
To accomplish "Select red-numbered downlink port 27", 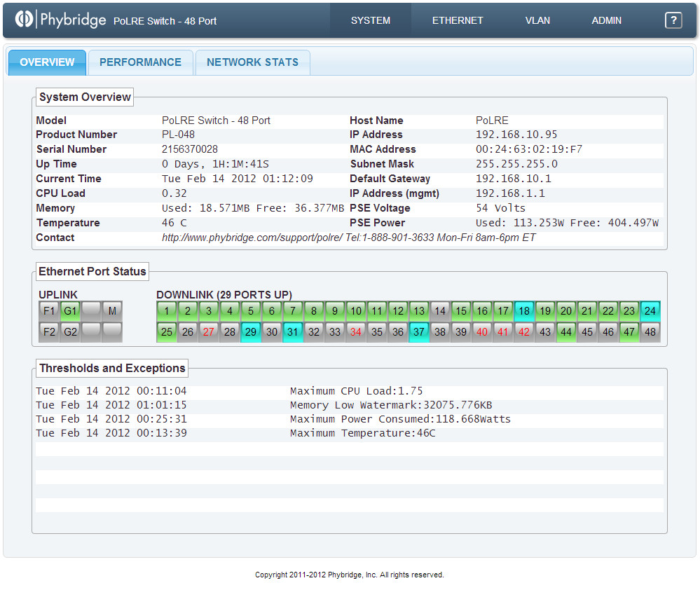I will click(209, 332).
